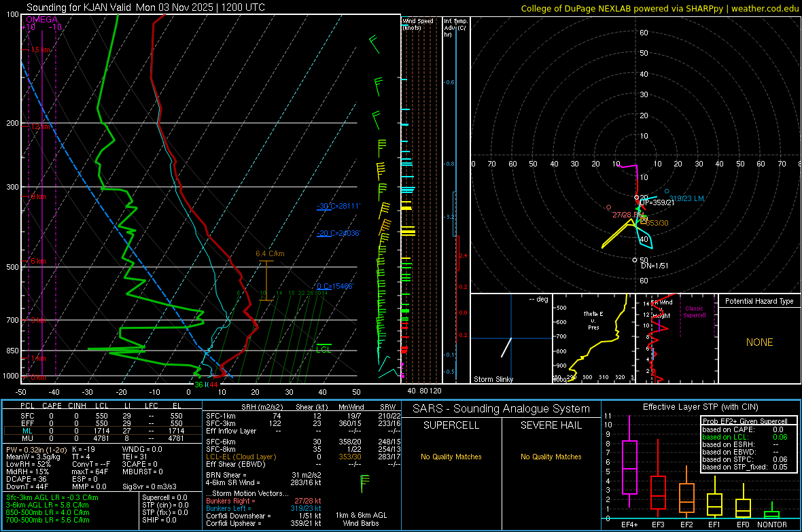
Task: Click the sounding title for KJAN 1200 UTC
Action: pos(145,7)
